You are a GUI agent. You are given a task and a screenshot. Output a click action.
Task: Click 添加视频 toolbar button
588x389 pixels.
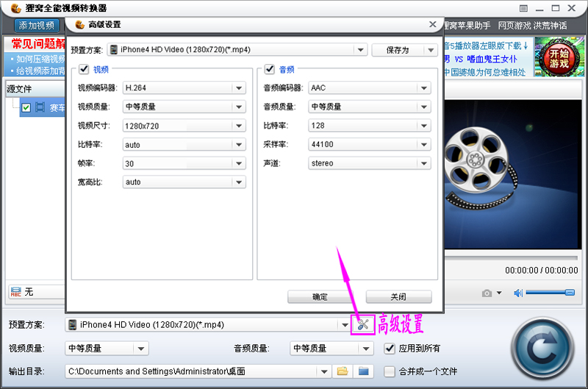pos(36,26)
